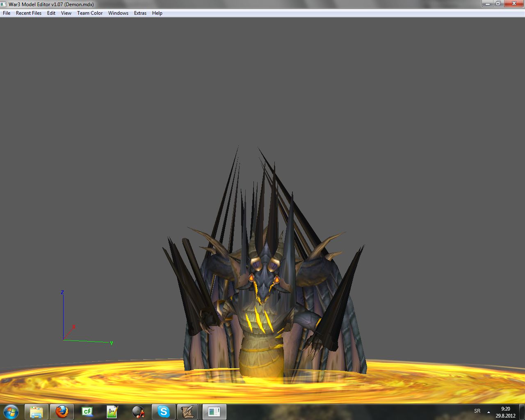Launch the C# editor taskbar icon

tap(87, 412)
